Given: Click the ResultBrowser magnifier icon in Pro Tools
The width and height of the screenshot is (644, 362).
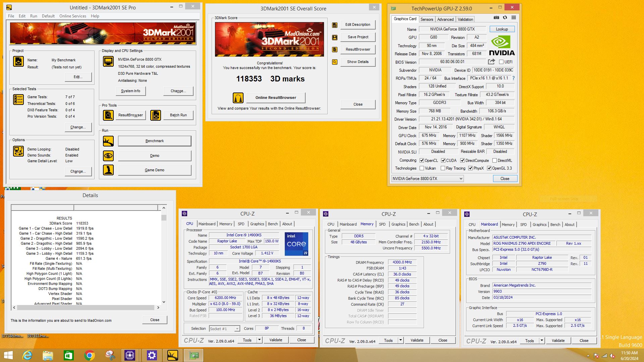Looking at the screenshot, I should 108,115.
